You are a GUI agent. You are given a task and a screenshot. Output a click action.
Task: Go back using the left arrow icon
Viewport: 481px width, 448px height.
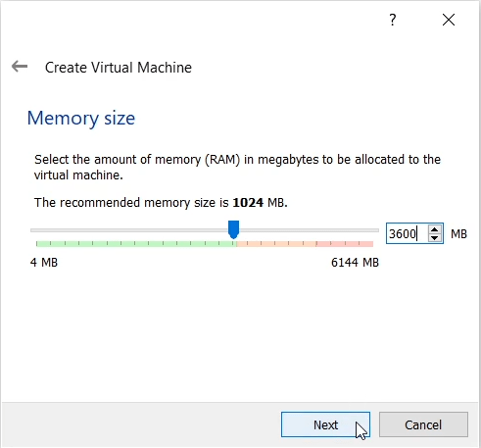tap(20, 67)
